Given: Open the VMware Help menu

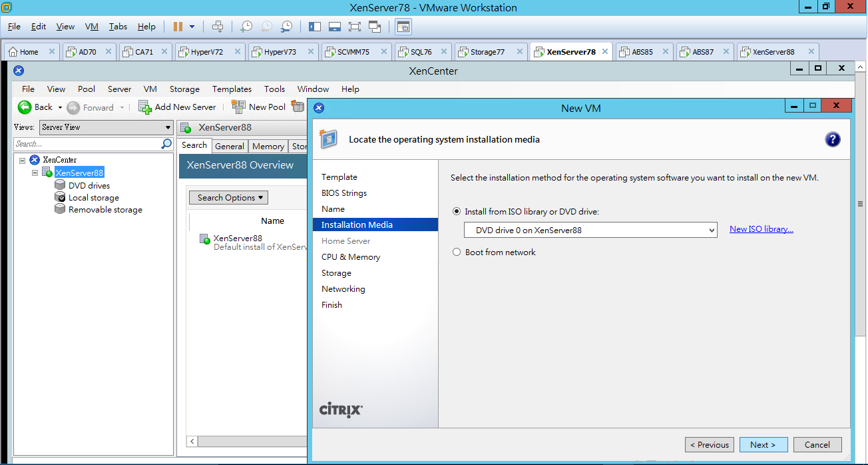Looking at the screenshot, I should click(146, 27).
